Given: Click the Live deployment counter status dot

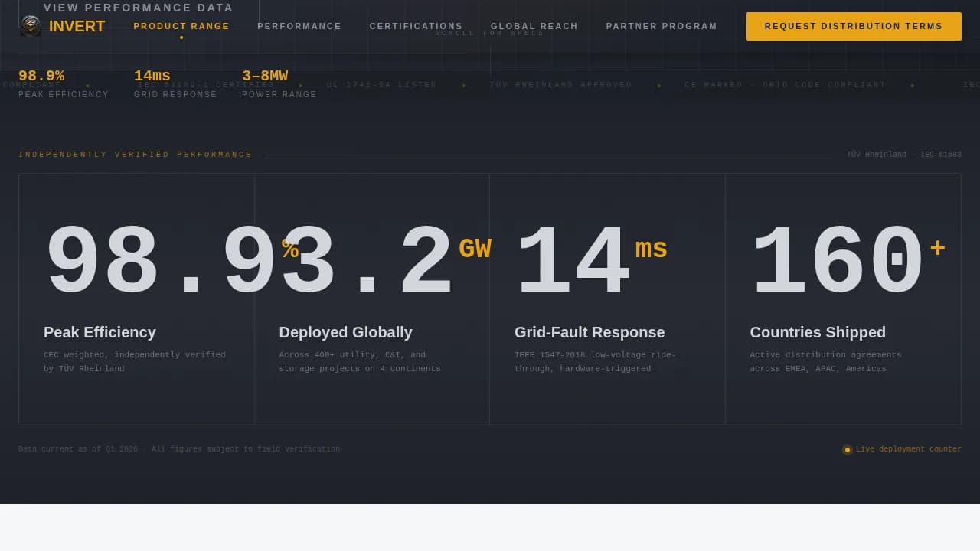Looking at the screenshot, I should pos(847,449).
